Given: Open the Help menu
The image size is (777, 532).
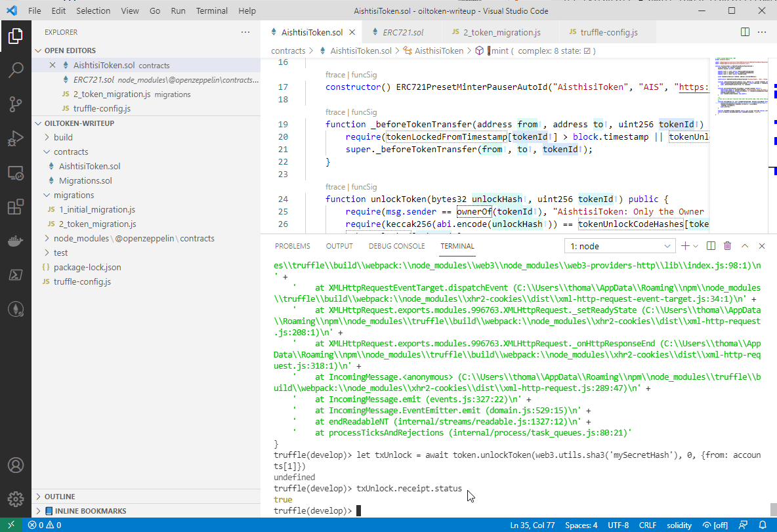Looking at the screenshot, I should coord(247,11).
